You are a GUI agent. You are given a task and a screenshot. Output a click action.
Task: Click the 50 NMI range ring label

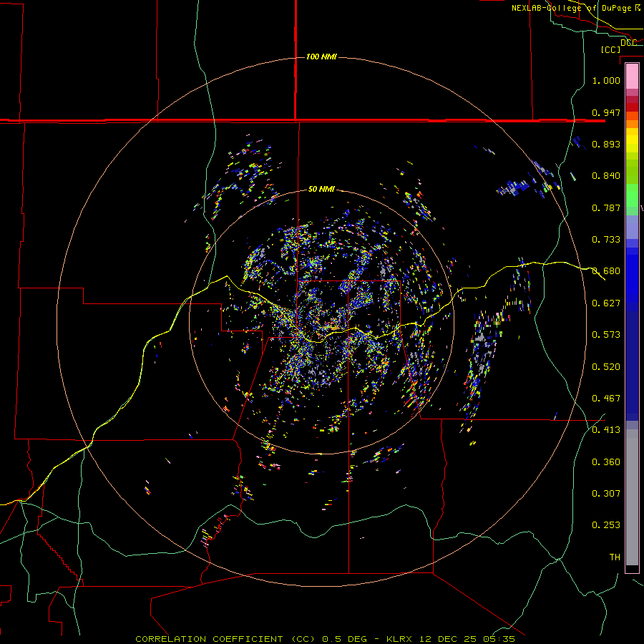(321, 189)
